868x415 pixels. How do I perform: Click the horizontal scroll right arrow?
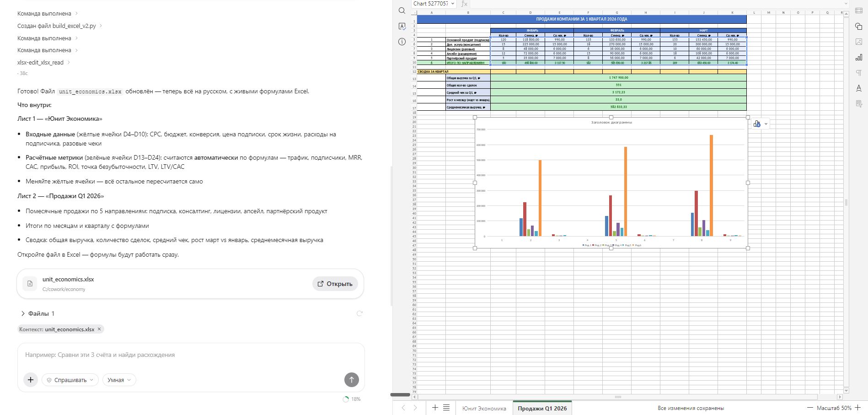840,397
